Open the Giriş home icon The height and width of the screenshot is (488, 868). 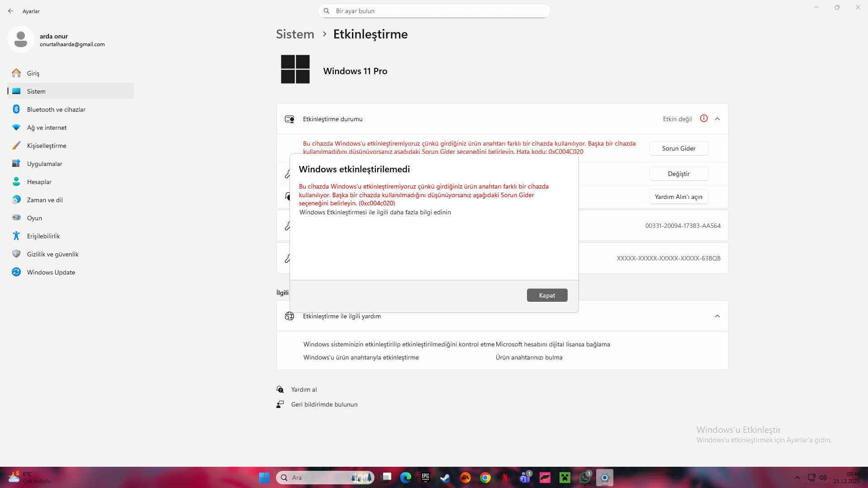(x=16, y=73)
